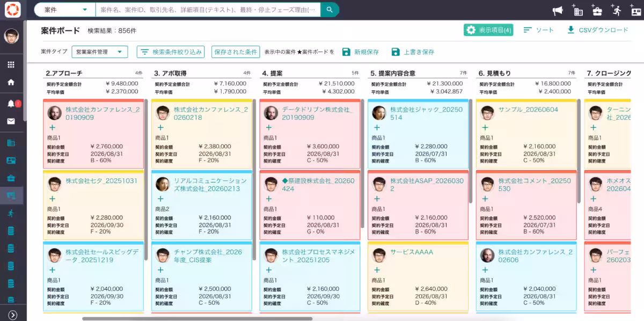The width and height of the screenshot is (644, 321).
Task: Open the 営業案件管理 deal type dropdown
Action: (x=100, y=52)
